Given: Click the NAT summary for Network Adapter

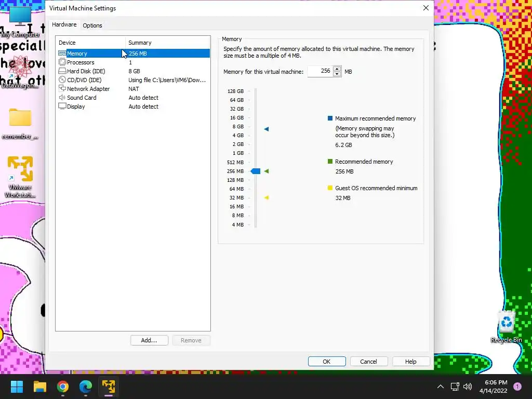Looking at the screenshot, I should (134, 88).
